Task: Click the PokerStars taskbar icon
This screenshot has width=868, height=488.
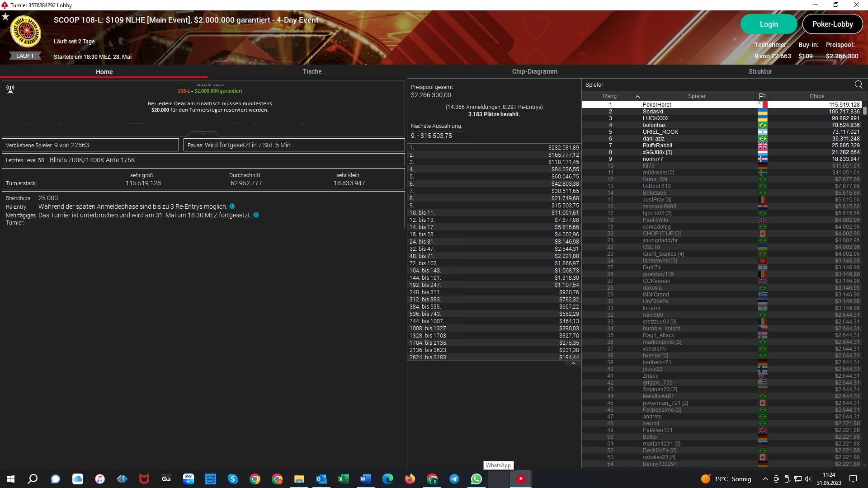Action: point(520,479)
